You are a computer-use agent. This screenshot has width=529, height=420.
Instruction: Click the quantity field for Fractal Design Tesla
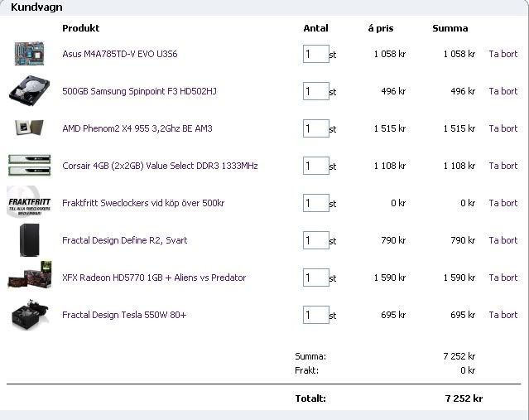click(x=315, y=315)
